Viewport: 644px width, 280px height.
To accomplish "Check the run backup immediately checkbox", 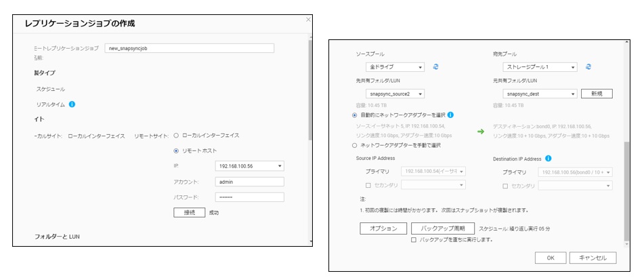I will (414, 240).
